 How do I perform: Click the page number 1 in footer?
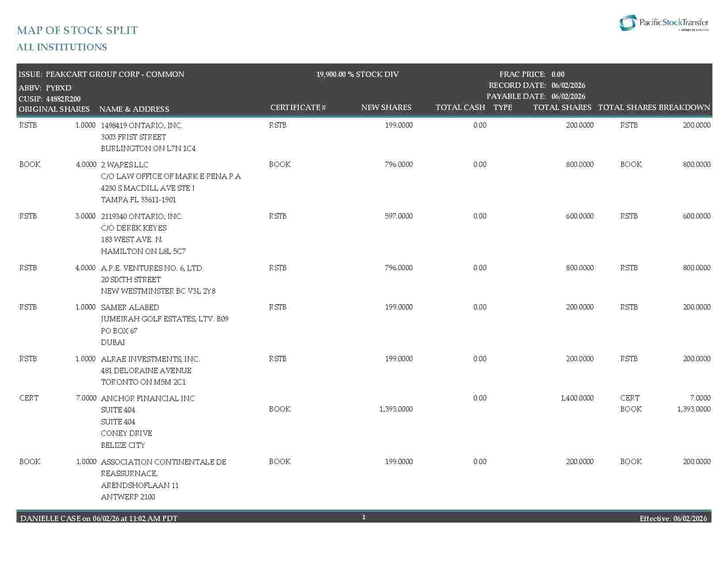pos(364,517)
